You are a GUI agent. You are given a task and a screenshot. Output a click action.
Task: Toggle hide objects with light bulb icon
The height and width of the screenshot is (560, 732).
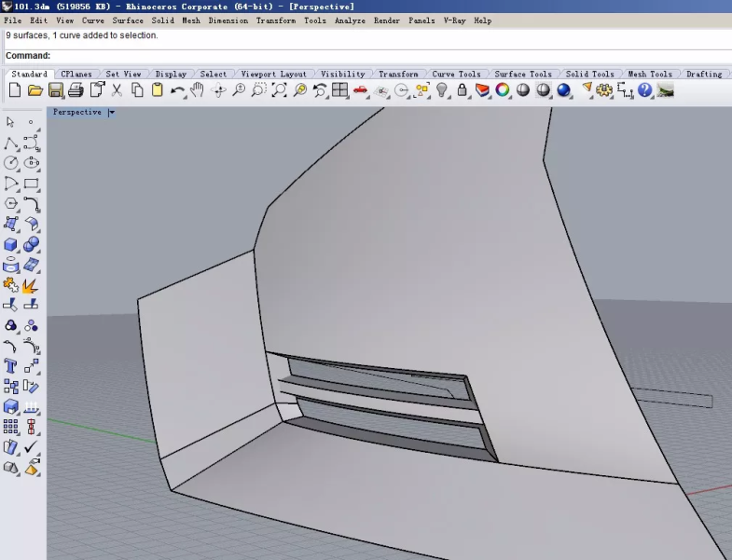442,90
